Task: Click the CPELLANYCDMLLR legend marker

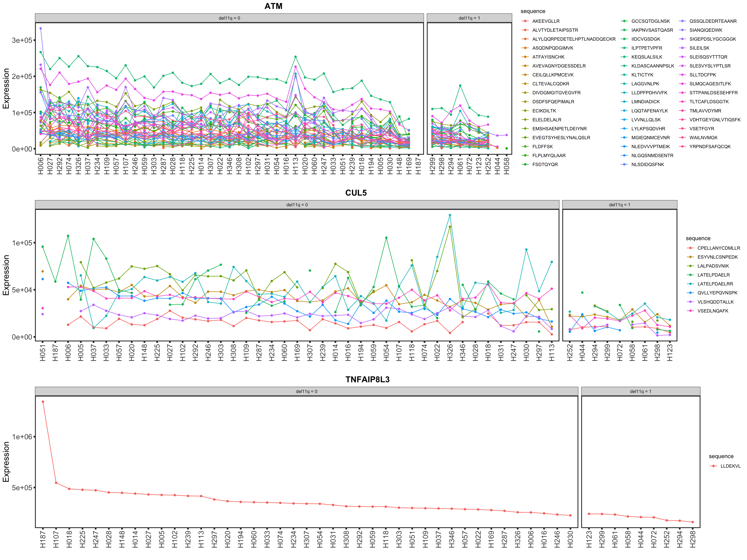Action: 690,248
